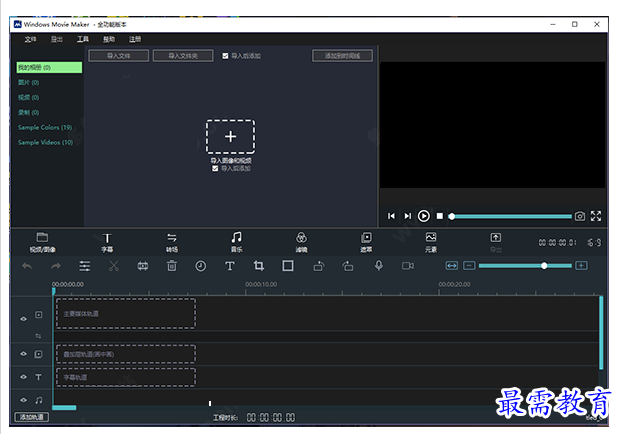
Task: Open the Filters tab with overlapping circles
Action: point(301,242)
